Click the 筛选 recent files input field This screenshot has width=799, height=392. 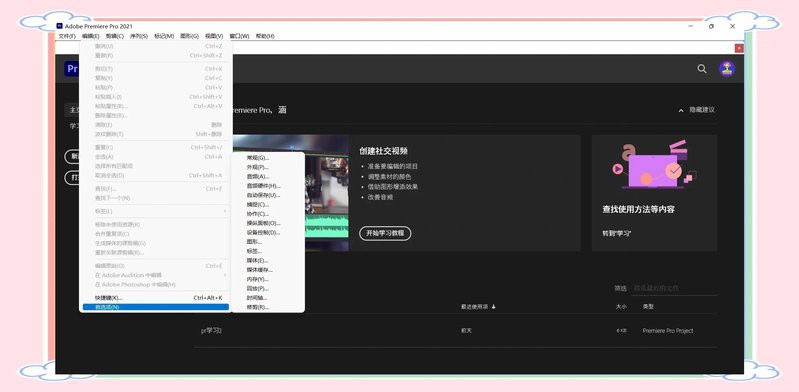tap(674, 289)
